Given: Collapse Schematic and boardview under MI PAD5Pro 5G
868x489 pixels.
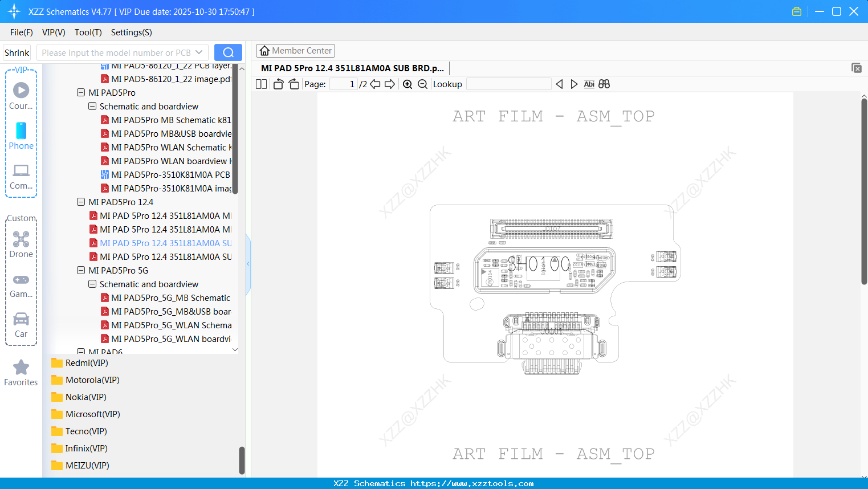Looking at the screenshot, I should 92,284.
